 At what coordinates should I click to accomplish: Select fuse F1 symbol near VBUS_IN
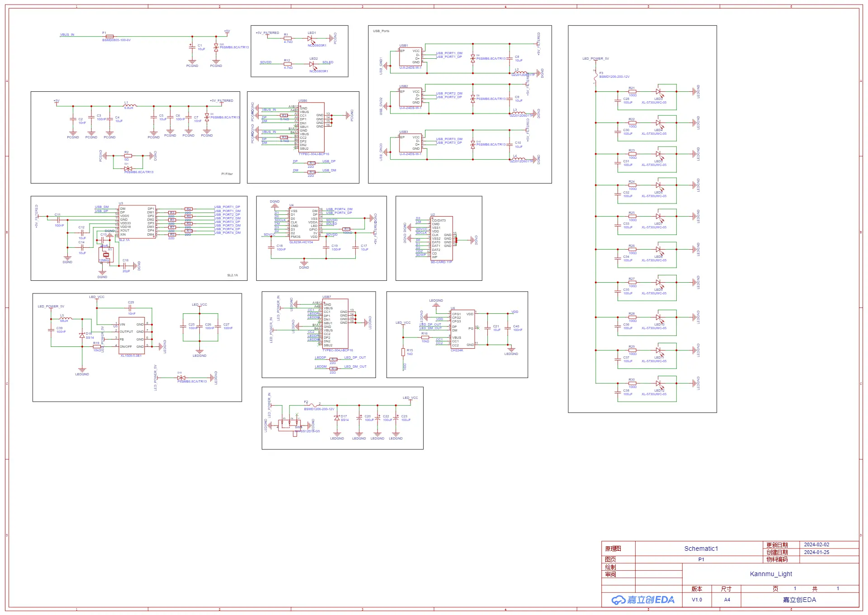109,36
